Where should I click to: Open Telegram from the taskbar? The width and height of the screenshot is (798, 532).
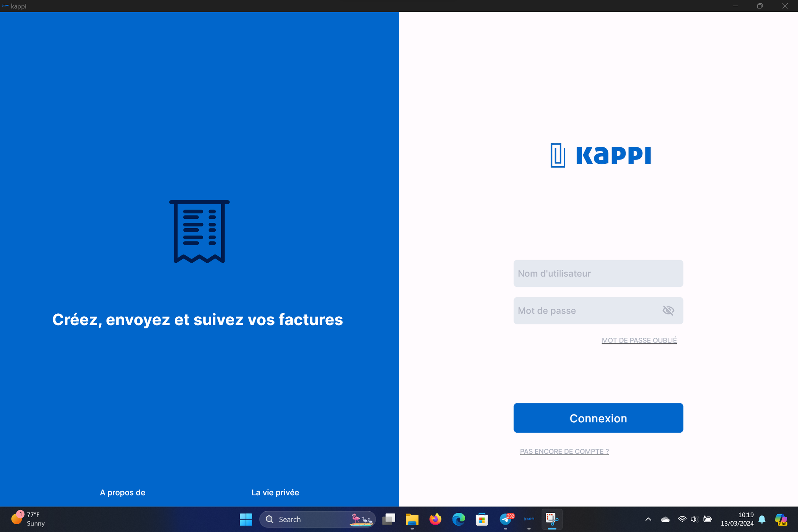click(505, 519)
